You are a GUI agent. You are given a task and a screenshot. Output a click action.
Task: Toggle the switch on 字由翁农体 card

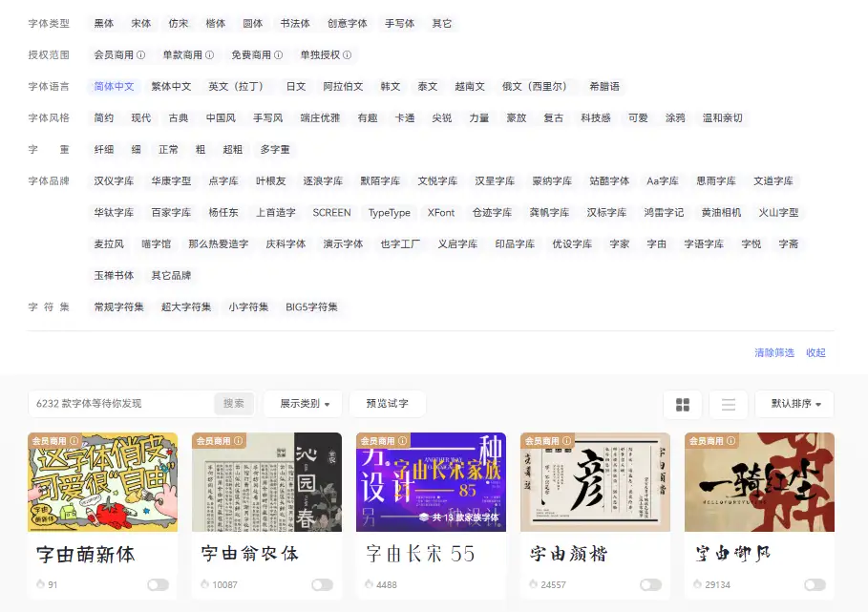pos(322,585)
